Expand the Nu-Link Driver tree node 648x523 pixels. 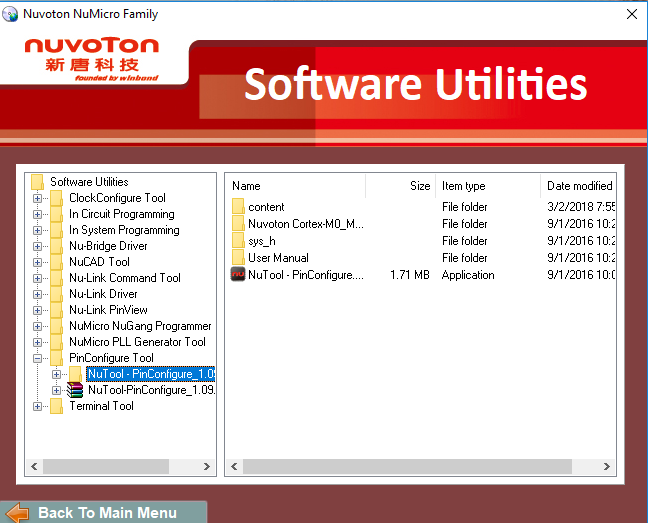[38, 294]
